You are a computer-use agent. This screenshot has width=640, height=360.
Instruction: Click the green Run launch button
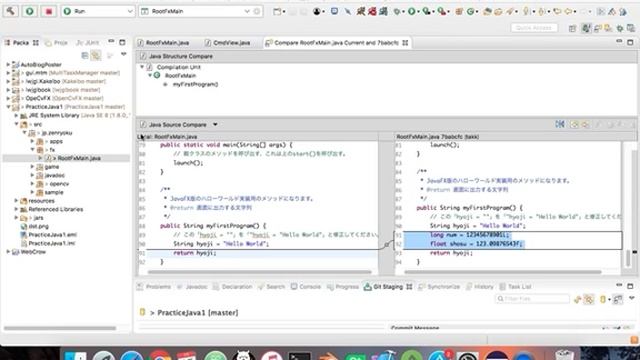[29, 11]
